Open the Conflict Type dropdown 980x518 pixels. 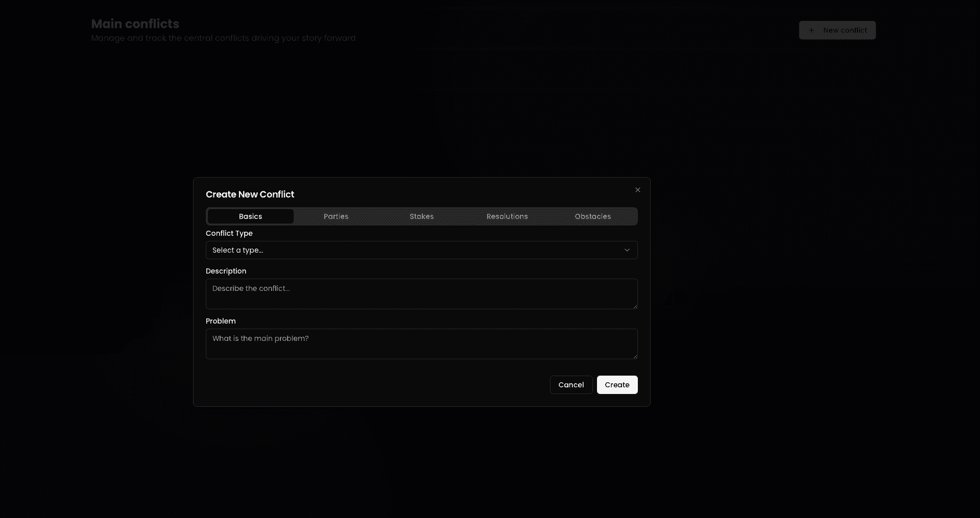click(x=421, y=250)
